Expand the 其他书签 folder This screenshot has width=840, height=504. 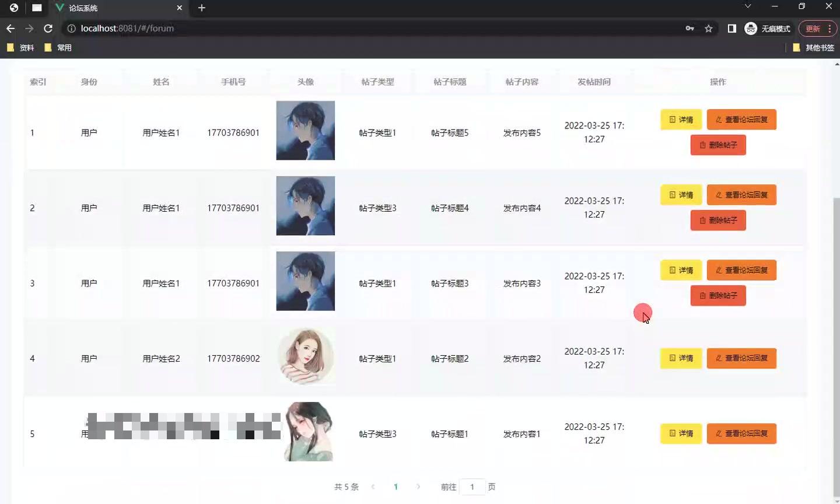814,48
